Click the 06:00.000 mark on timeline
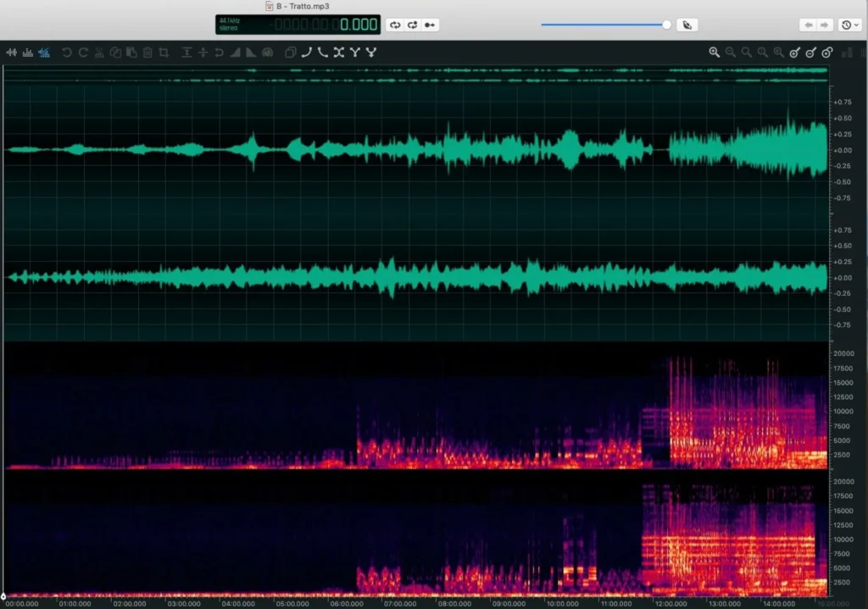 [x=347, y=604]
